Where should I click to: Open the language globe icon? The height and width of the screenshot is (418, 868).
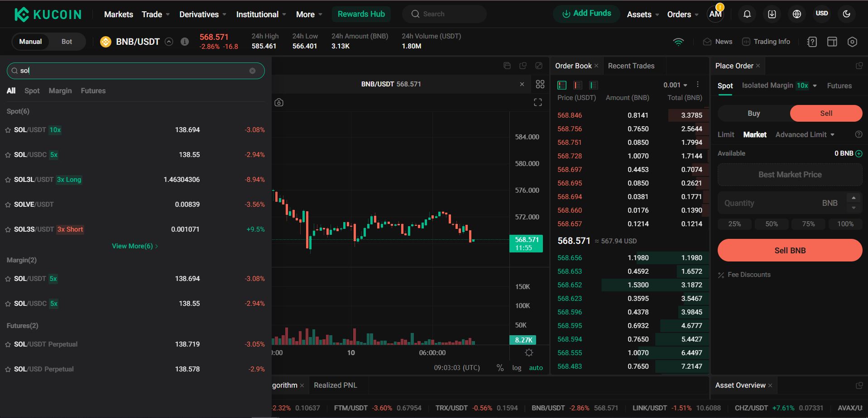(797, 14)
